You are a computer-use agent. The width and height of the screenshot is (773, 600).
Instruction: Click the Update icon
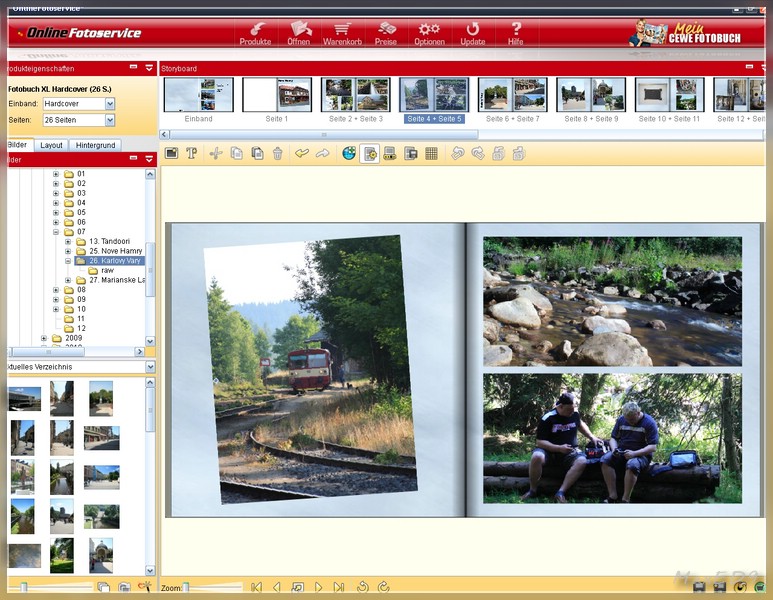click(473, 34)
